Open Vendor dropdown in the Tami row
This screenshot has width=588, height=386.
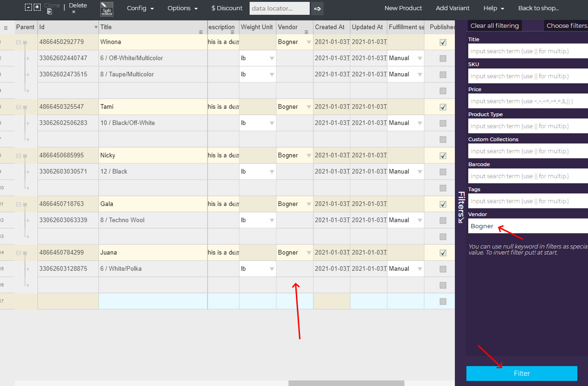click(308, 107)
